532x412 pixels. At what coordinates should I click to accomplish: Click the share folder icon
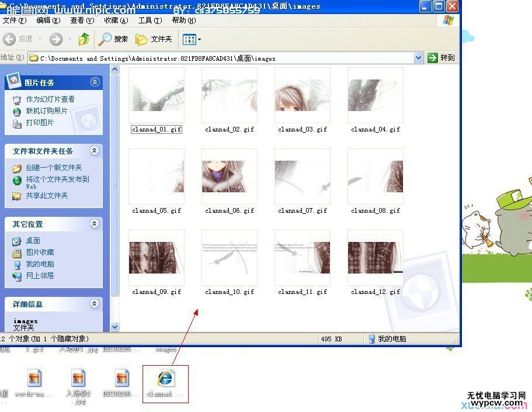pyautogui.click(x=16, y=196)
